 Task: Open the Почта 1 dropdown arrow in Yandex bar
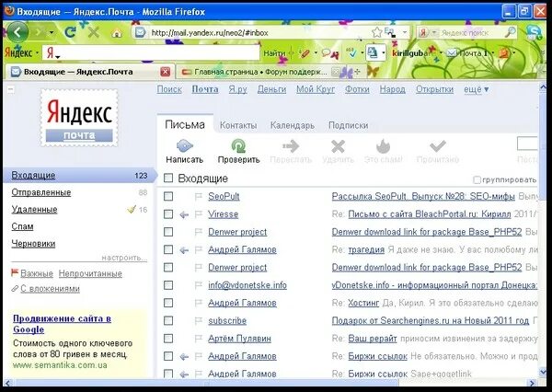[x=492, y=53]
